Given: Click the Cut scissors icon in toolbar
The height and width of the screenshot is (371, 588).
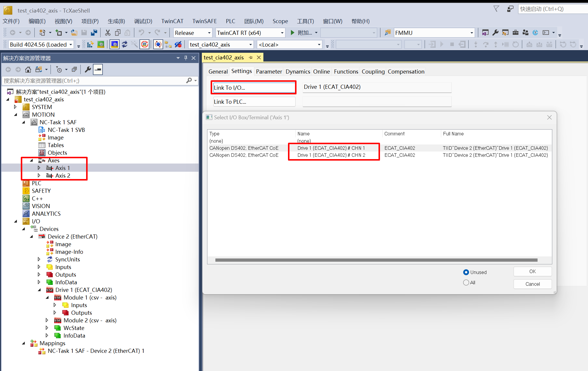Looking at the screenshot, I should point(108,33).
